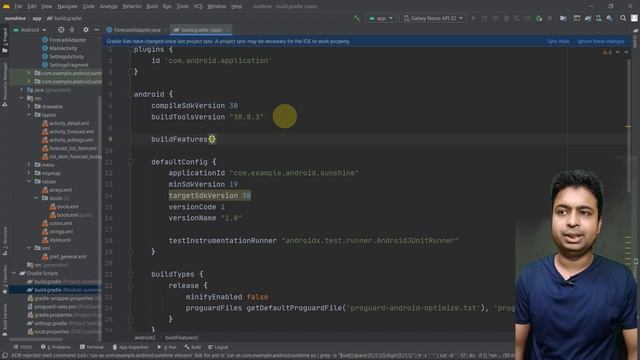Viewport: 640px width, 360px height.
Task: Open the Edit menu
Action: click(32, 7)
